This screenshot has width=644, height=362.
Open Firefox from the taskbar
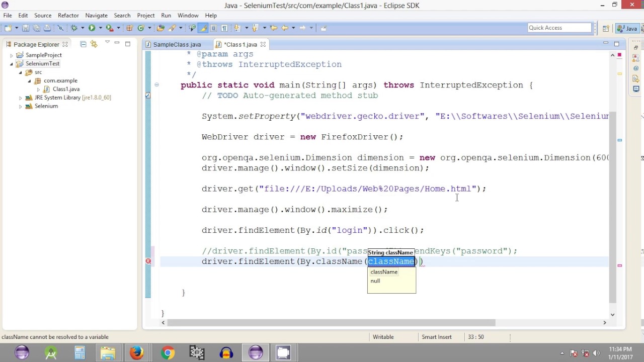point(137,353)
